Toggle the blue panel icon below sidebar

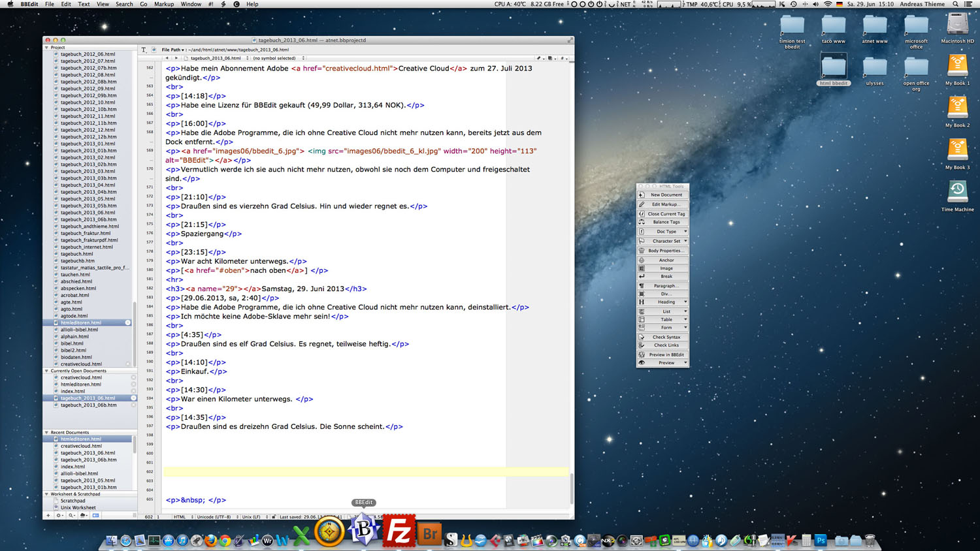[x=95, y=516]
